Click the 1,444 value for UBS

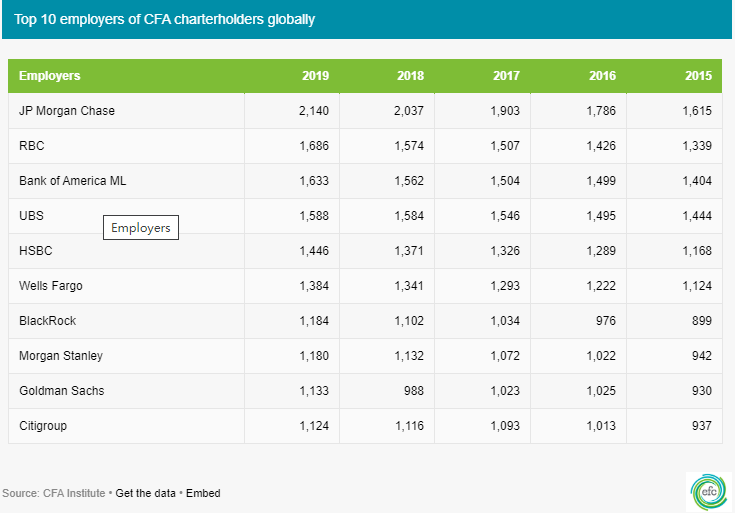click(697, 216)
